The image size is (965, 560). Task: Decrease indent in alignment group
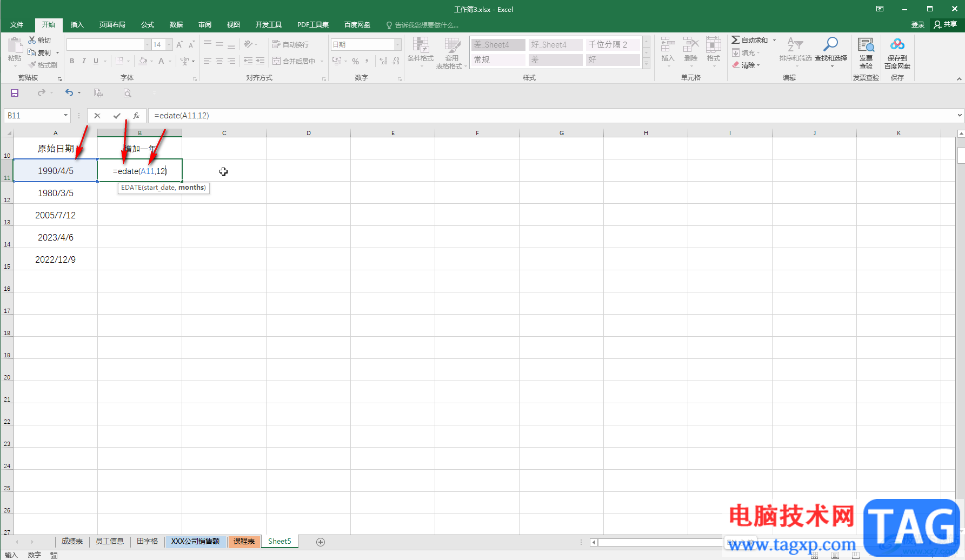tap(248, 61)
